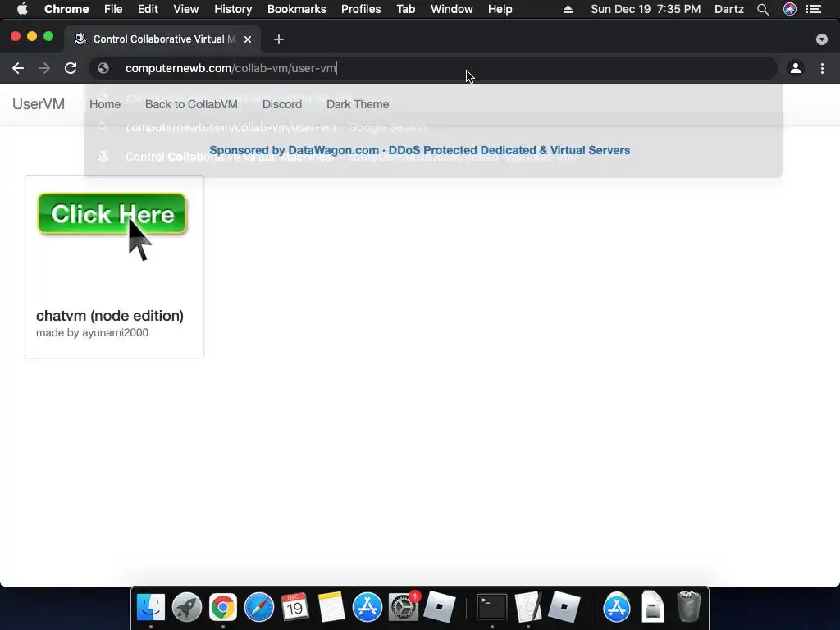Click the address bar URL field
This screenshot has width=840, height=630.
pos(433,68)
